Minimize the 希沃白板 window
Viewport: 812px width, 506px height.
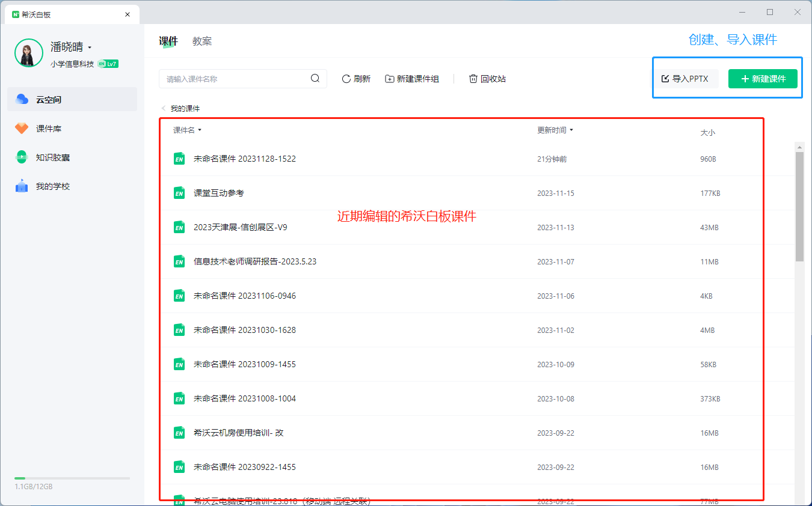point(743,12)
